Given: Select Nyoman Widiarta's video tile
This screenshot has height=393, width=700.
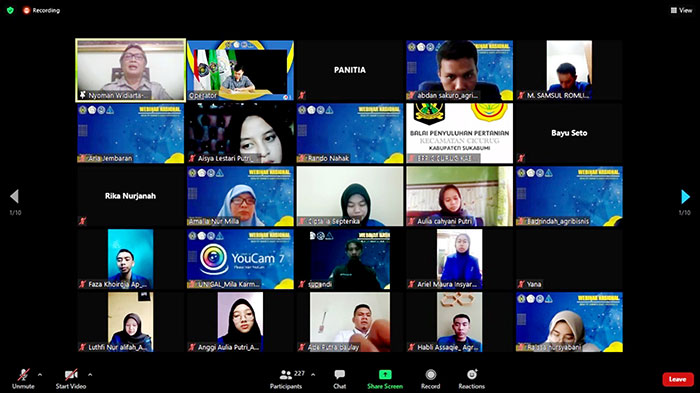Looking at the screenshot, I should tap(130, 70).
